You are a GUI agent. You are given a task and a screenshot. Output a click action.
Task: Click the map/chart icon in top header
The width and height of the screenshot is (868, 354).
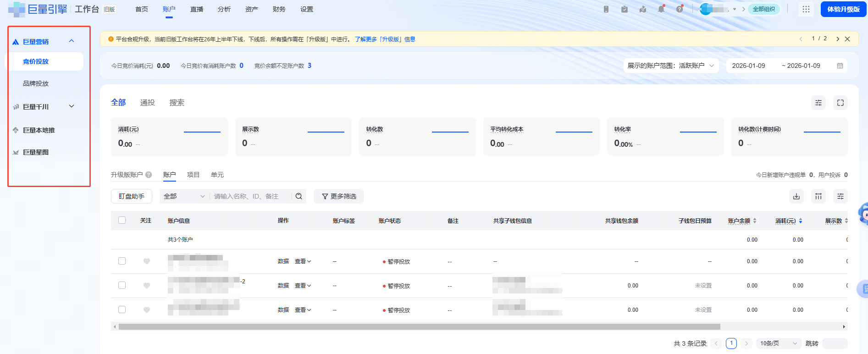643,9
